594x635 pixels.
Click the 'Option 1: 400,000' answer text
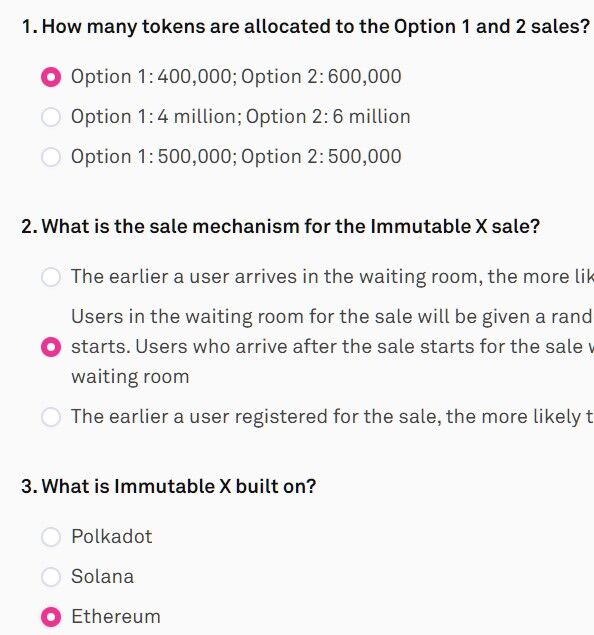[x=236, y=77]
